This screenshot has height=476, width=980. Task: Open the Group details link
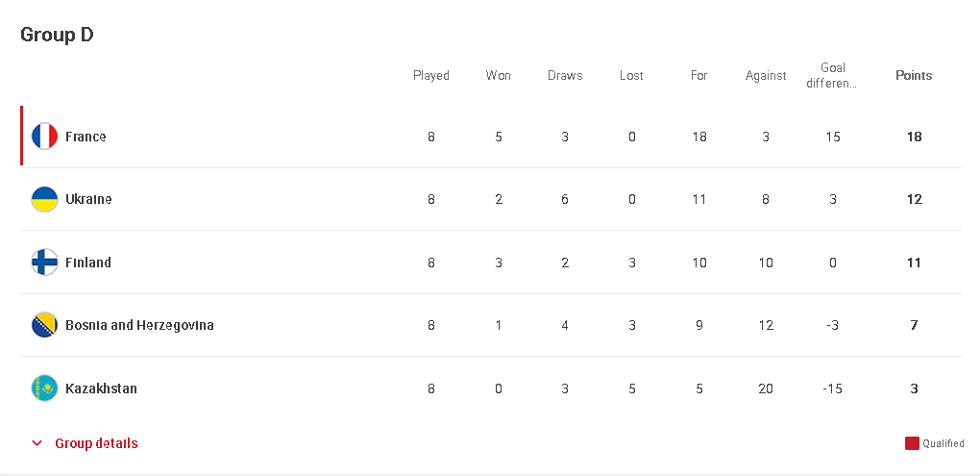(96, 443)
